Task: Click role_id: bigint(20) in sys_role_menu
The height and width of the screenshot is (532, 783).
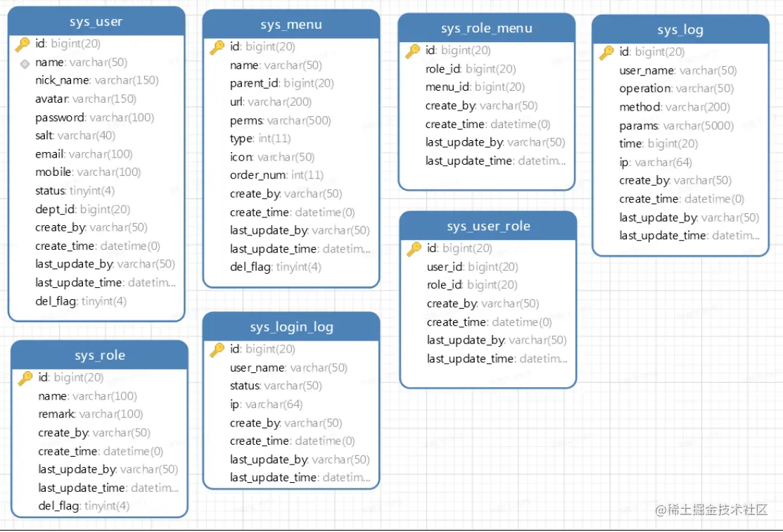Action: [471, 69]
